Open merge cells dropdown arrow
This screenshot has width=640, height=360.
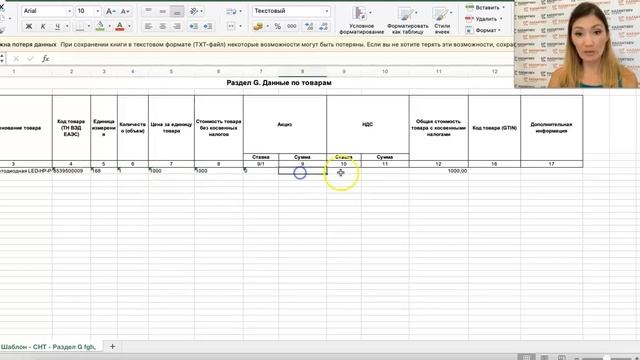[x=240, y=27]
